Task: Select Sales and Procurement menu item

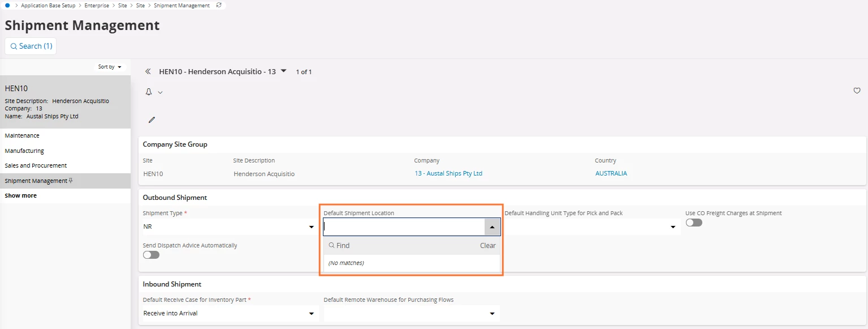Action: [x=36, y=166]
